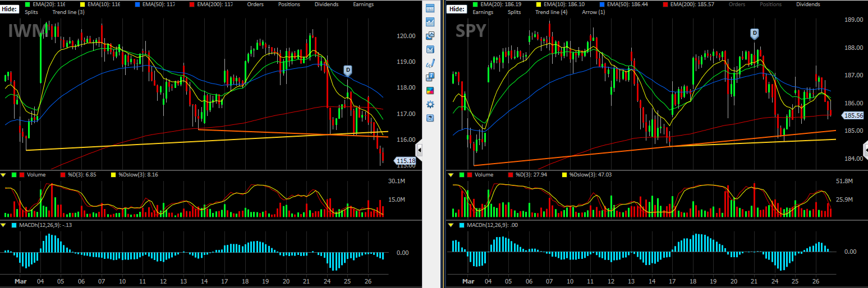Toggle the EMA(50) blue swatch on the IWM chart
Image resolution: width=868 pixels, height=288 pixels.
tap(137, 4)
